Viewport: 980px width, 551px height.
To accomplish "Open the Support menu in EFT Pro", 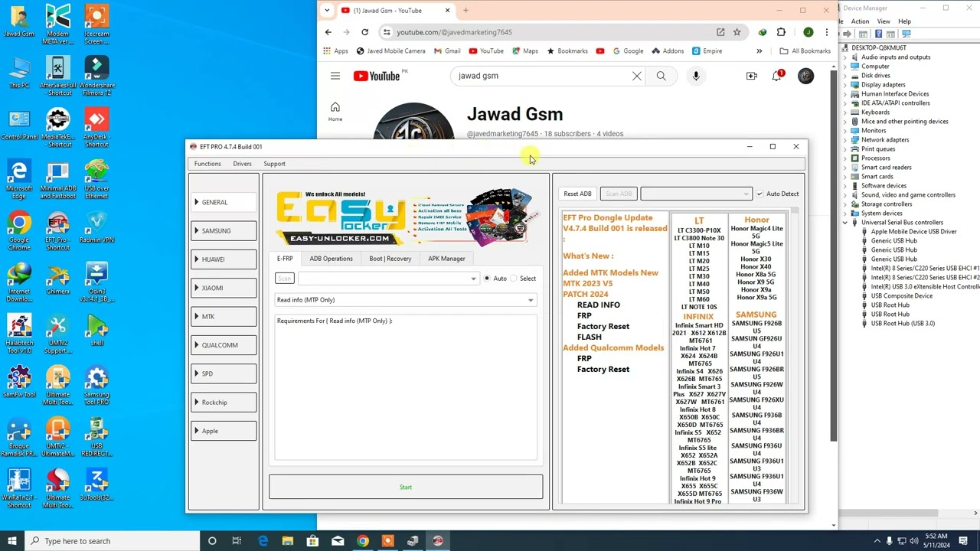I will pos(274,164).
